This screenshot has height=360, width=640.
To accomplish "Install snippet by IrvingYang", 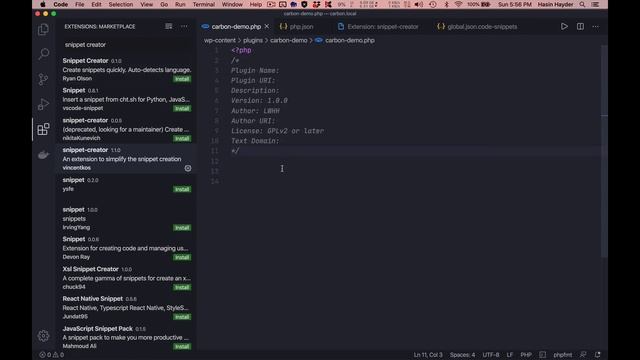I will coord(182,228).
